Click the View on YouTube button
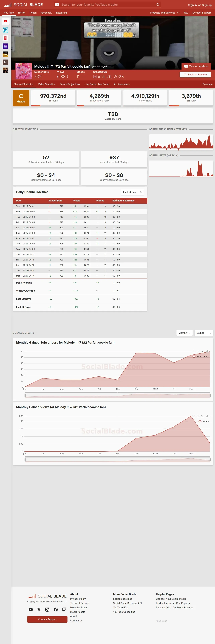This screenshot has height=644, width=215. point(196,66)
